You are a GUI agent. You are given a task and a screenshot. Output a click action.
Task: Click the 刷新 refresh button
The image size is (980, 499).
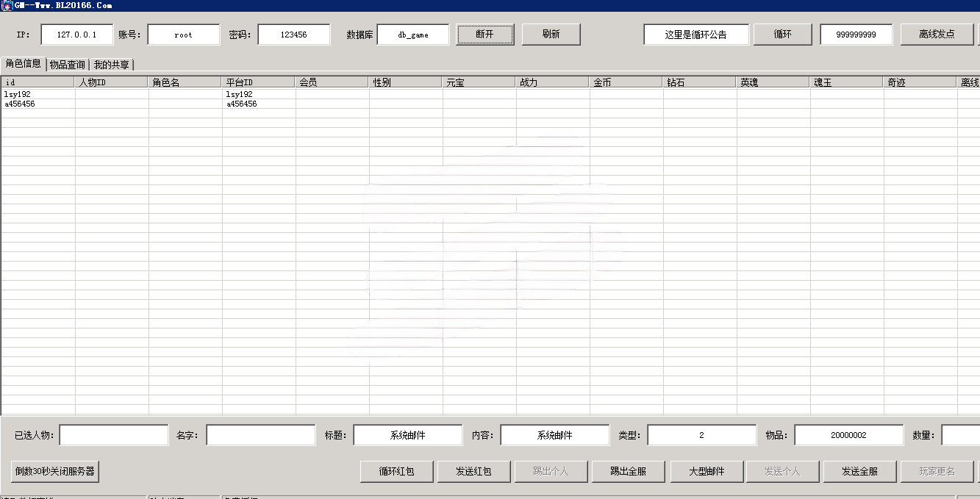[x=550, y=34]
